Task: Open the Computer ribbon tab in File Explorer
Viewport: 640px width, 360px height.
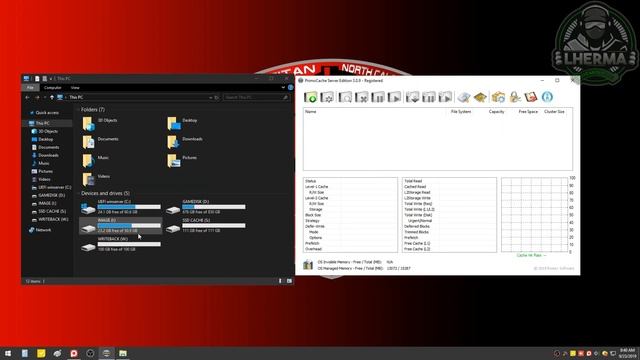Action: point(53,87)
